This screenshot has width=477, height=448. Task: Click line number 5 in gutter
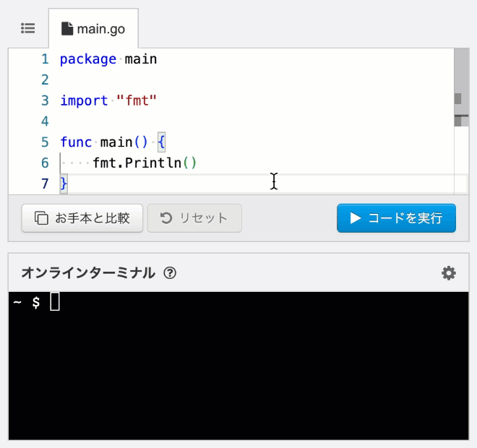click(45, 142)
